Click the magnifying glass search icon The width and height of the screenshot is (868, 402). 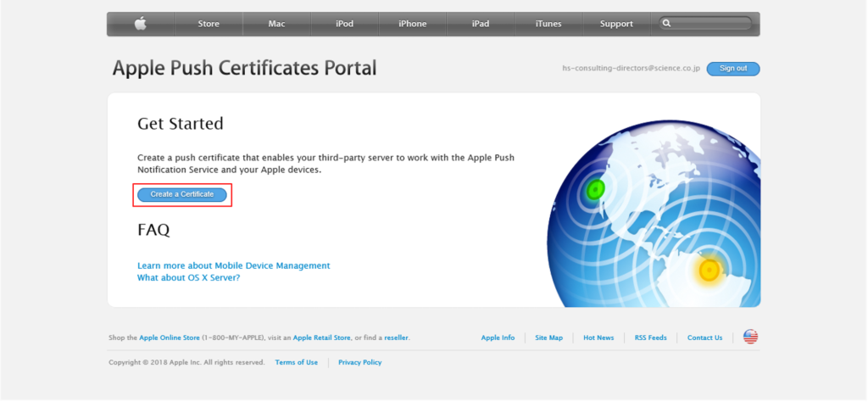click(667, 24)
